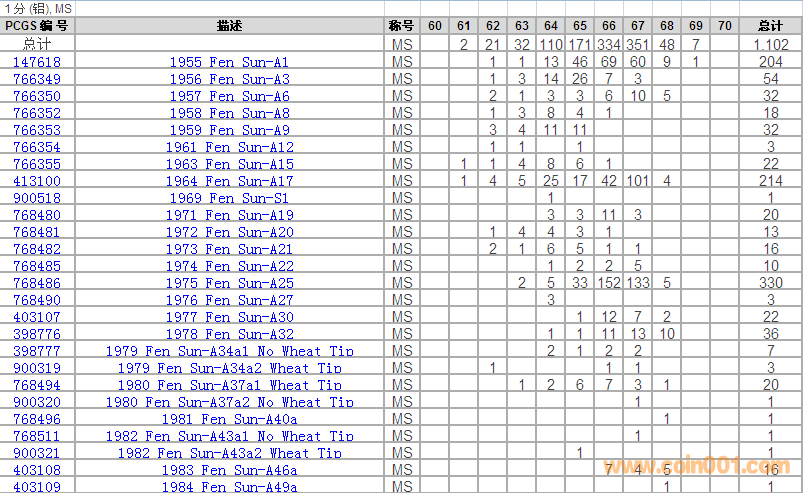Image resolution: width=803 pixels, height=493 pixels.
Task: Click the 1955 row total cell 204
Action: [770, 62]
